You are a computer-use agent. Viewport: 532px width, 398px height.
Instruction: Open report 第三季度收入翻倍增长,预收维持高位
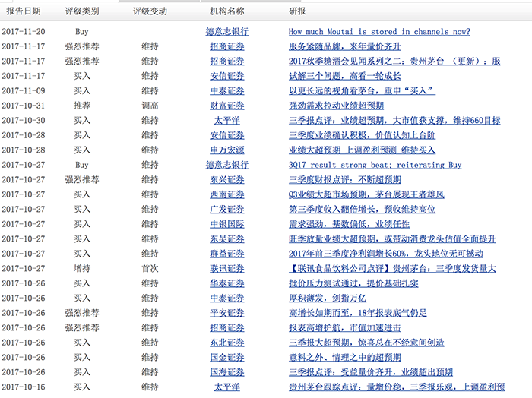point(362,209)
